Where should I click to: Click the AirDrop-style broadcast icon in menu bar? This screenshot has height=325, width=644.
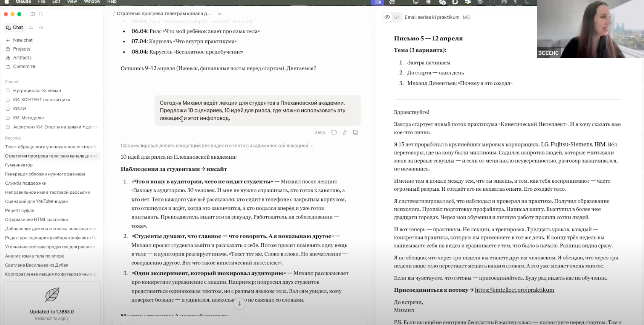tap(504, 2)
